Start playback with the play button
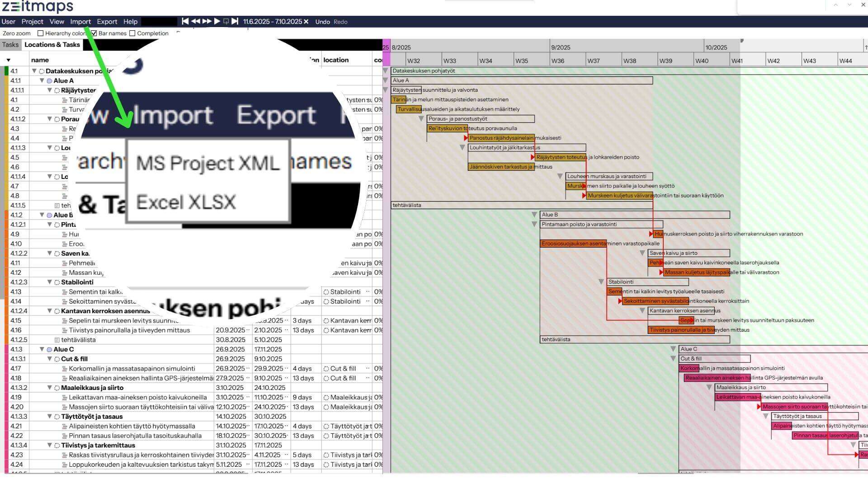868x488 pixels. tap(217, 21)
